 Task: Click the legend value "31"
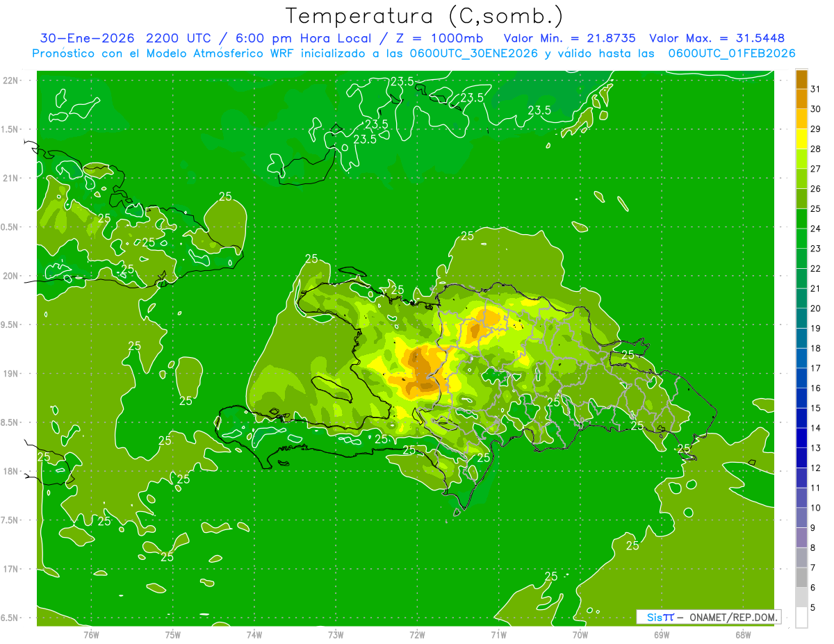pos(816,89)
